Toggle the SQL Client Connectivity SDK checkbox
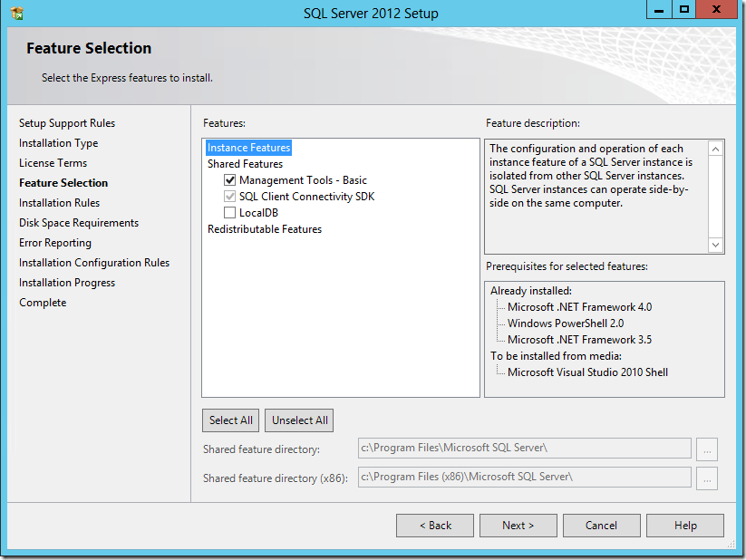 click(x=230, y=197)
